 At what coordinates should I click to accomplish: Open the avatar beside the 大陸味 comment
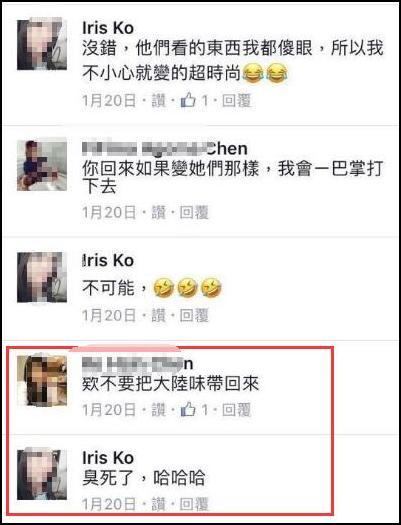pyautogui.click(x=42, y=381)
